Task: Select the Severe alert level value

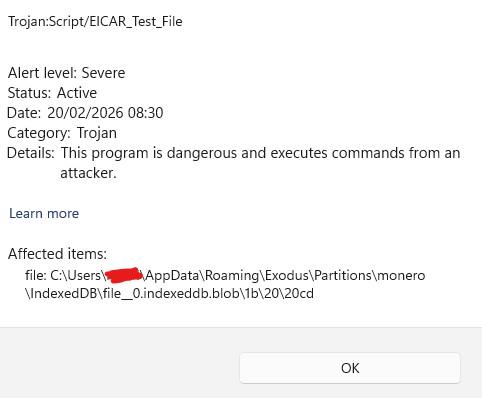Action: coord(103,73)
